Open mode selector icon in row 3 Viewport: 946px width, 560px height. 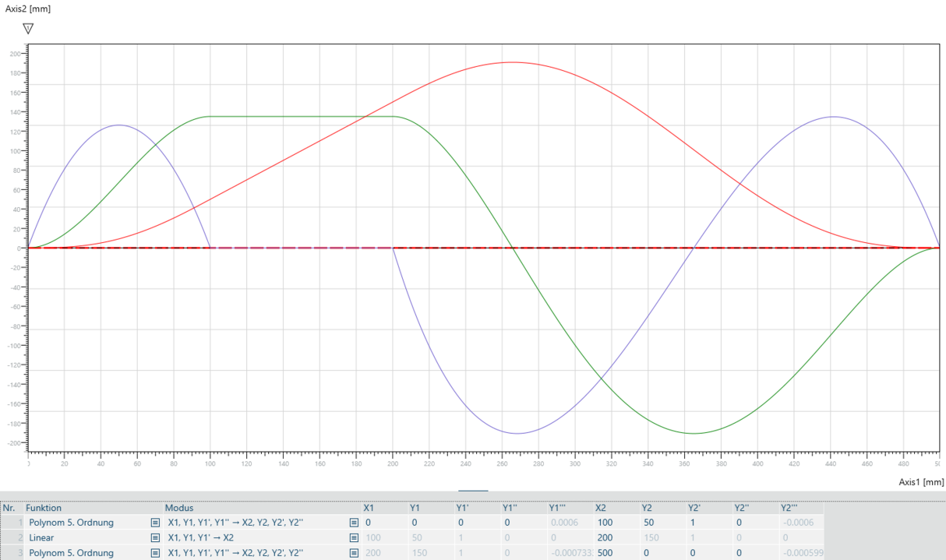[x=354, y=553]
